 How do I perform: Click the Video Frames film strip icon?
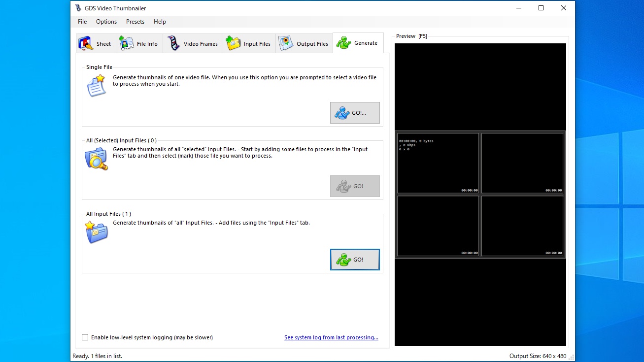pyautogui.click(x=173, y=43)
